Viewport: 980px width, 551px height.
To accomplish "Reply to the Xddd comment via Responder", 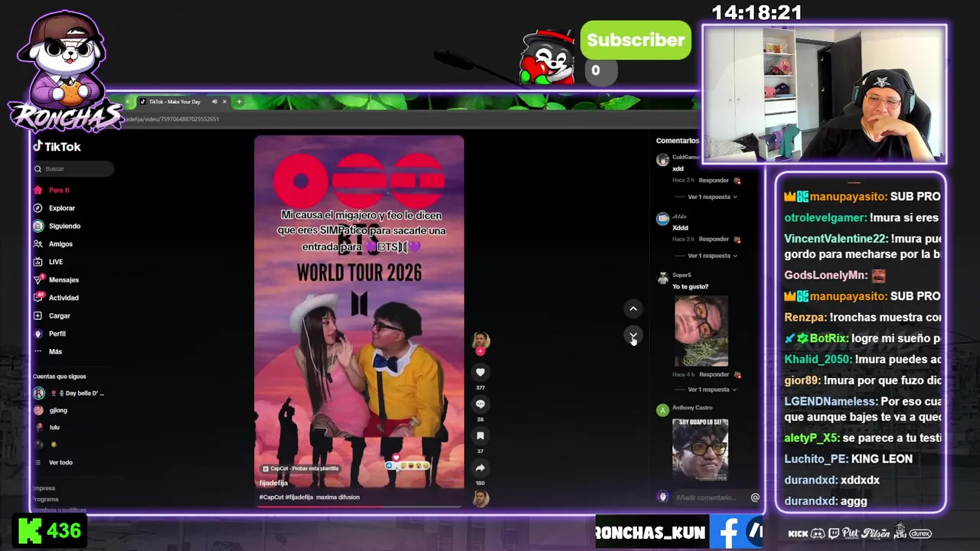I will coord(714,239).
